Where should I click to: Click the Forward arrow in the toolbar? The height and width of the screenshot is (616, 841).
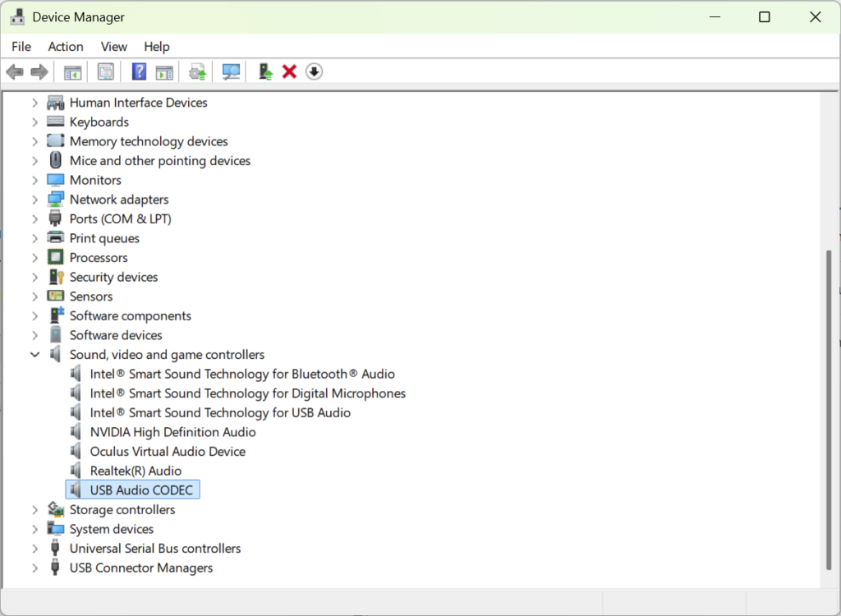(39, 72)
